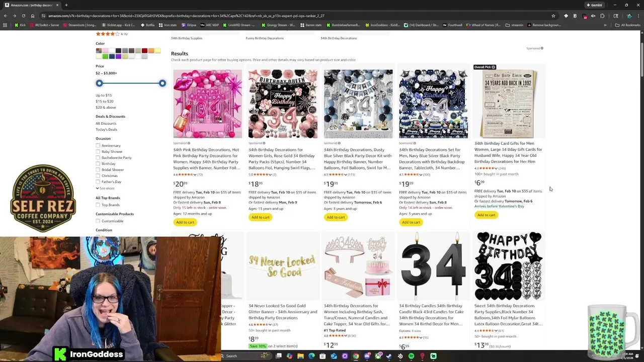Bookmark this page with the star icon

[x=553, y=16]
